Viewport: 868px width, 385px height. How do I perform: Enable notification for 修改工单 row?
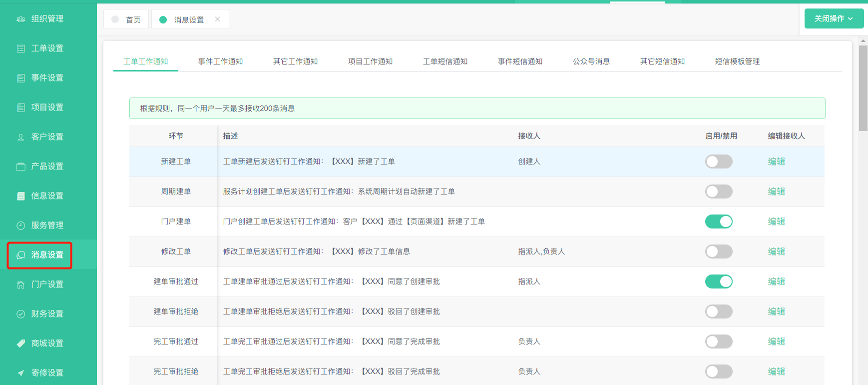[719, 251]
